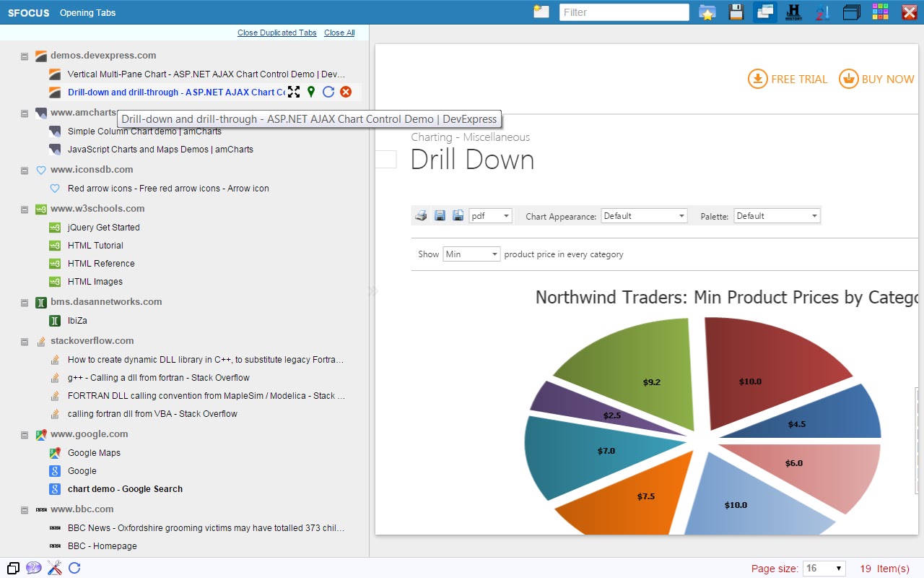This screenshot has width=924, height=578.
Task: Pin the Drill-down tab with green marker
Action: point(311,92)
